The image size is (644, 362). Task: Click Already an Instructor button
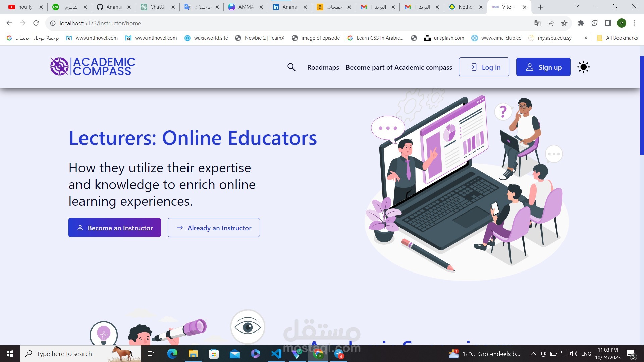pos(214,228)
